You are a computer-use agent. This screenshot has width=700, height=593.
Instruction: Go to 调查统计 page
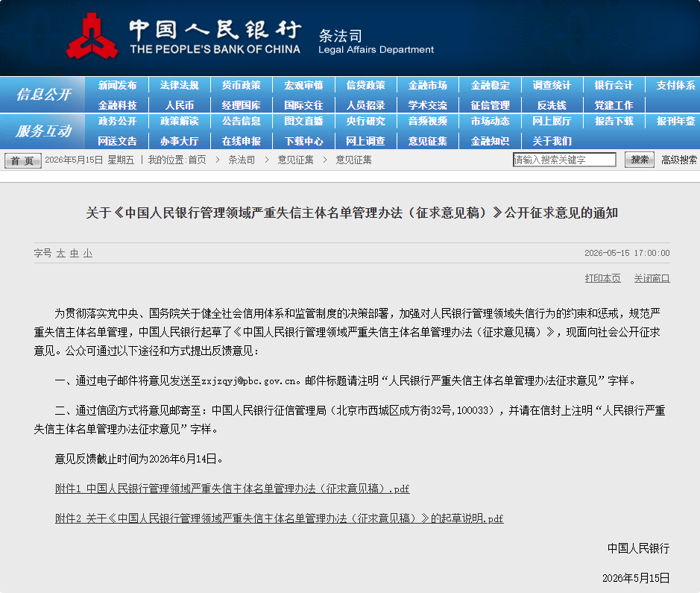pyautogui.click(x=552, y=85)
